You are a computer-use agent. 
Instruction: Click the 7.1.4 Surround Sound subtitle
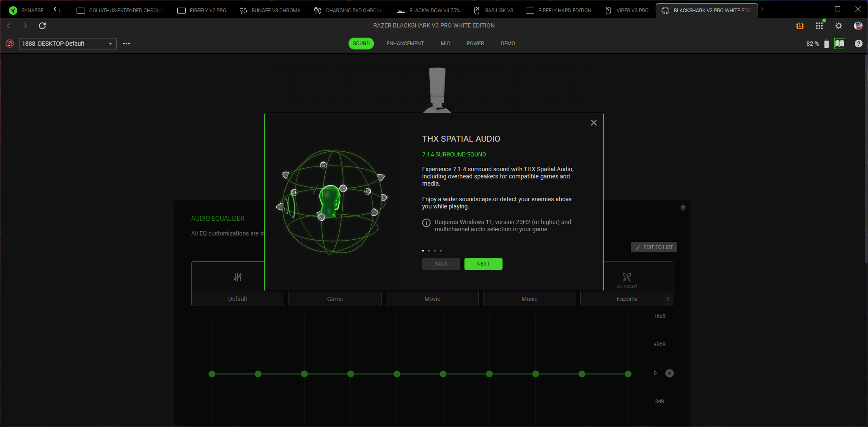click(454, 154)
